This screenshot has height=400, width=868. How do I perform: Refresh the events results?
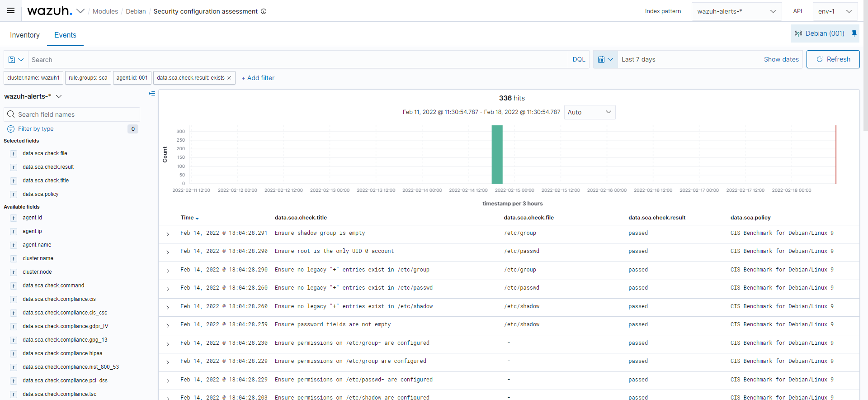point(833,59)
